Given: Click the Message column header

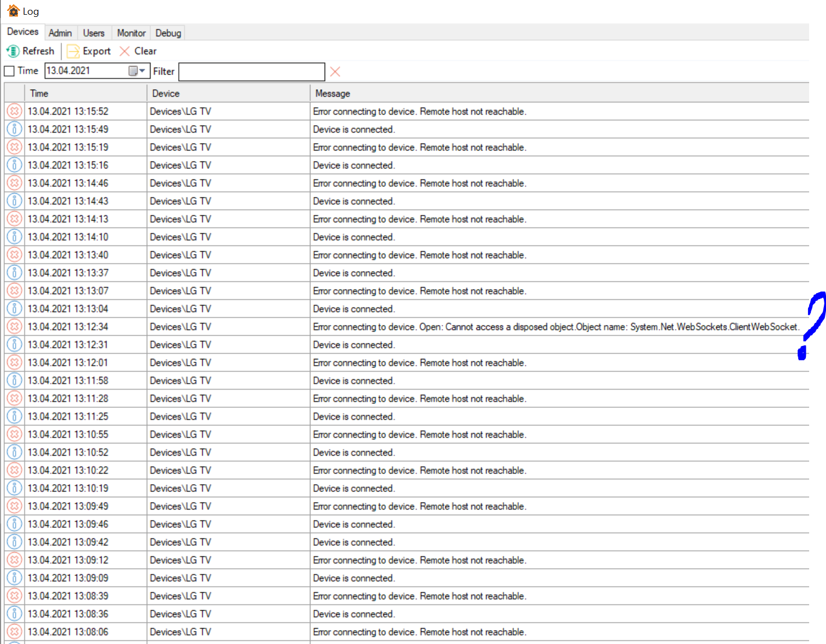Looking at the screenshot, I should pyautogui.click(x=333, y=94).
